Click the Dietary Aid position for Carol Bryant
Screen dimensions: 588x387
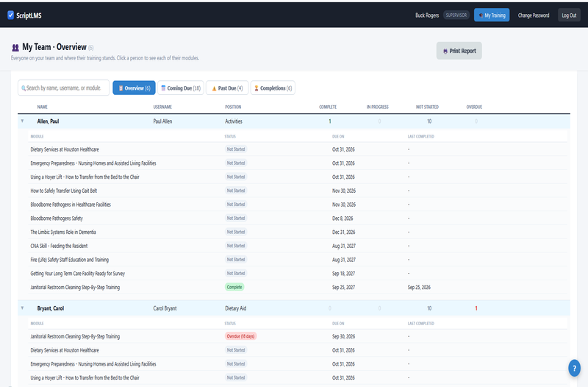[235, 308]
